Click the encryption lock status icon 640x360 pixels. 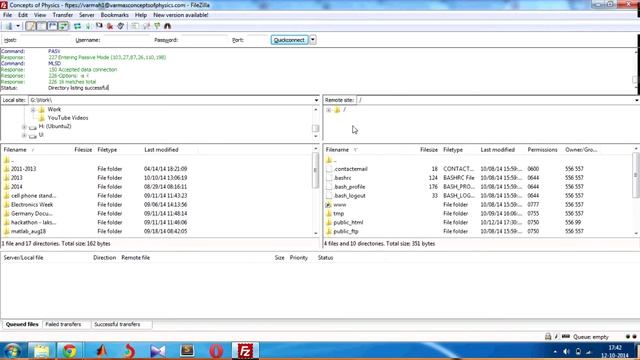(548, 337)
